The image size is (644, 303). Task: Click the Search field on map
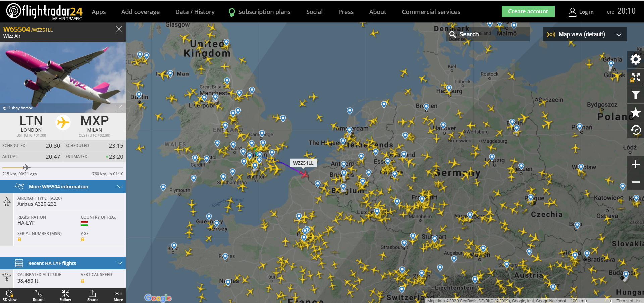click(x=488, y=34)
